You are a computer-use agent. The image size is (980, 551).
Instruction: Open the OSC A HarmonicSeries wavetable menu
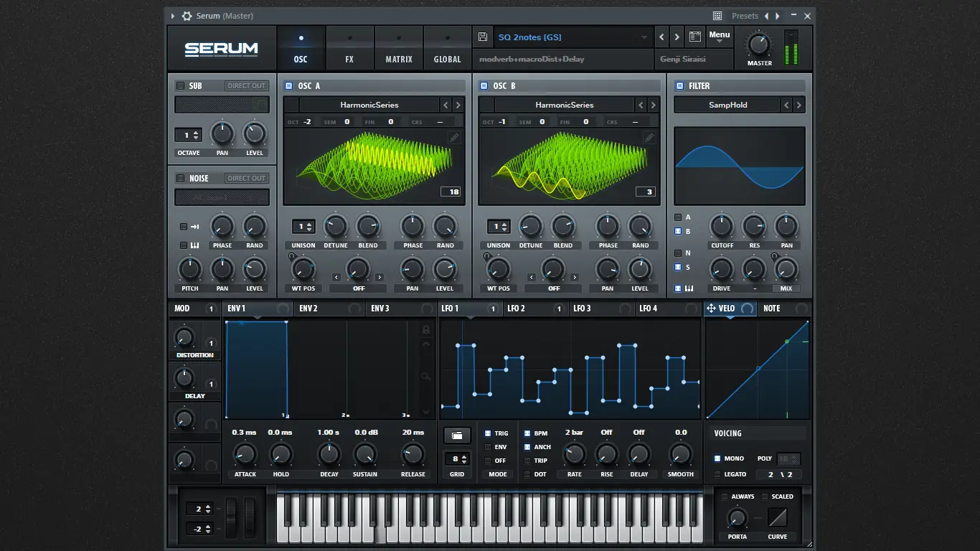(x=369, y=105)
